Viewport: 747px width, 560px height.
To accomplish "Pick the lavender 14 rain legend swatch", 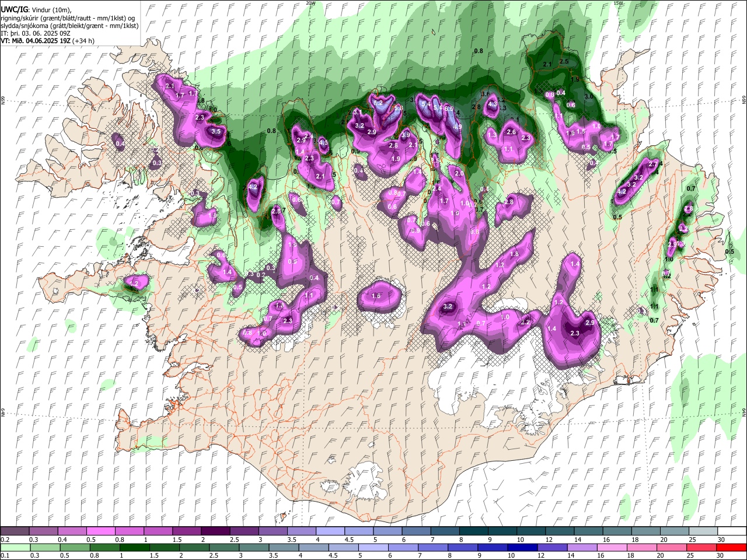I will pyautogui.click(x=582, y=547).
